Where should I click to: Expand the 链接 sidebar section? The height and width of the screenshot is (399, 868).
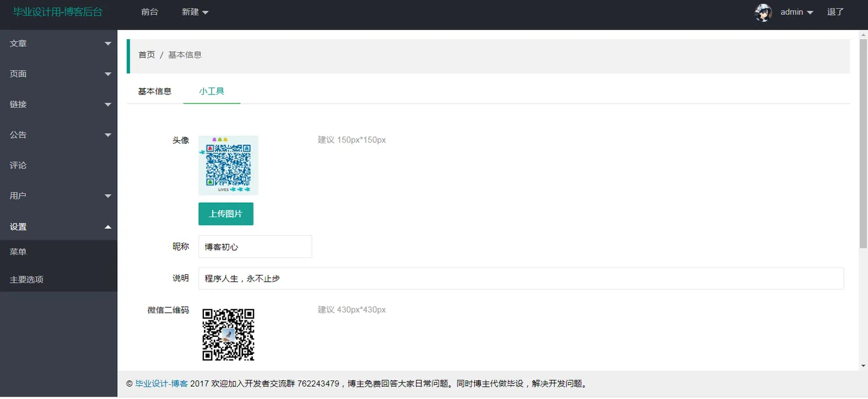tap(58, 104)
